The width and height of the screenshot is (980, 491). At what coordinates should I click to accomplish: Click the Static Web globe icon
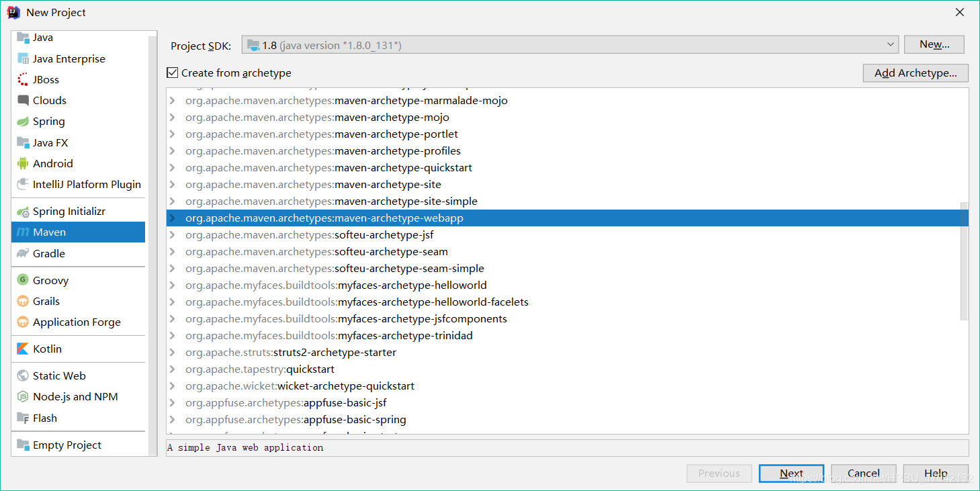pyautogui.click(x=24, y=375)
